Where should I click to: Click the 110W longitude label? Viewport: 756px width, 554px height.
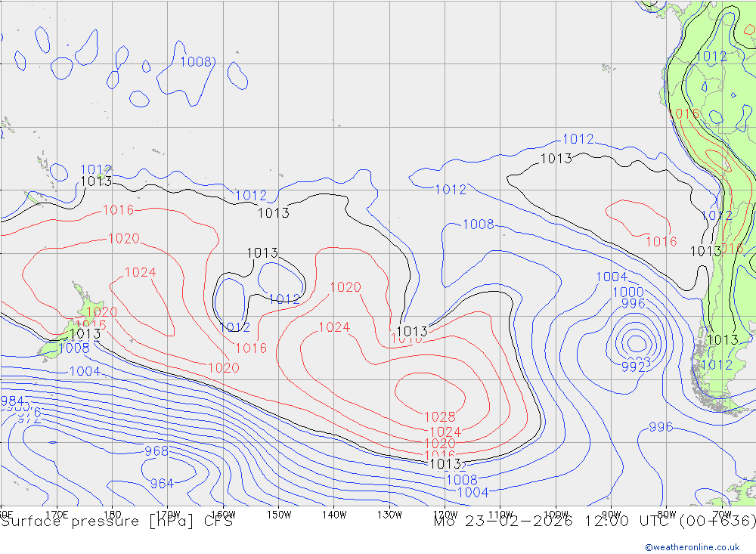[x=500, y=514]
